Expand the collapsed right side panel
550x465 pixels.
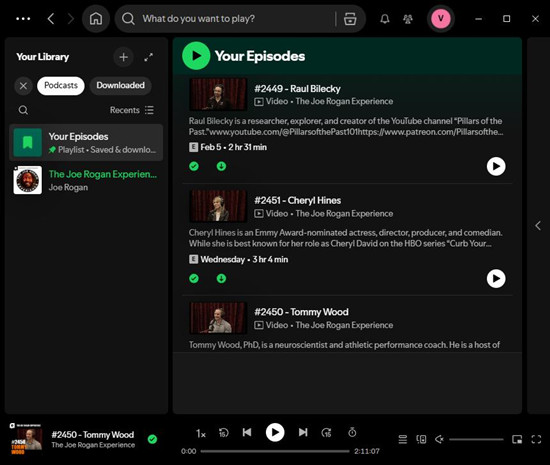(538, 225)
